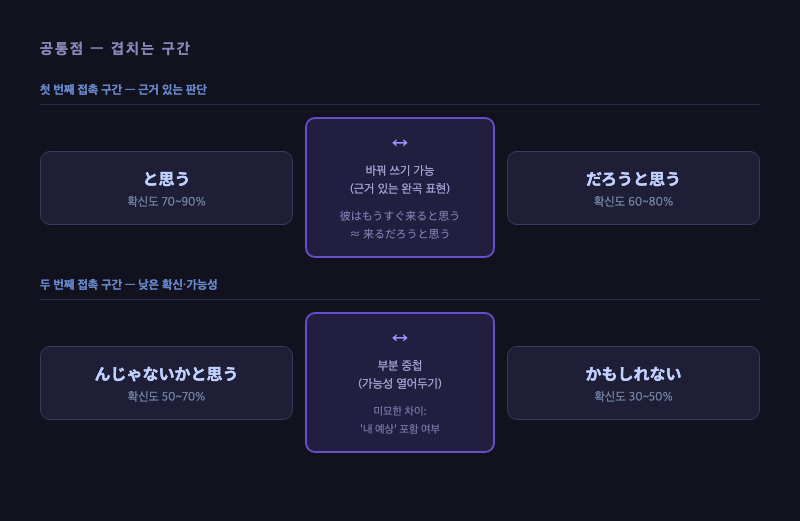Select the かもしれない card
Screen dimensions: 800x521
tap(633, 383)
